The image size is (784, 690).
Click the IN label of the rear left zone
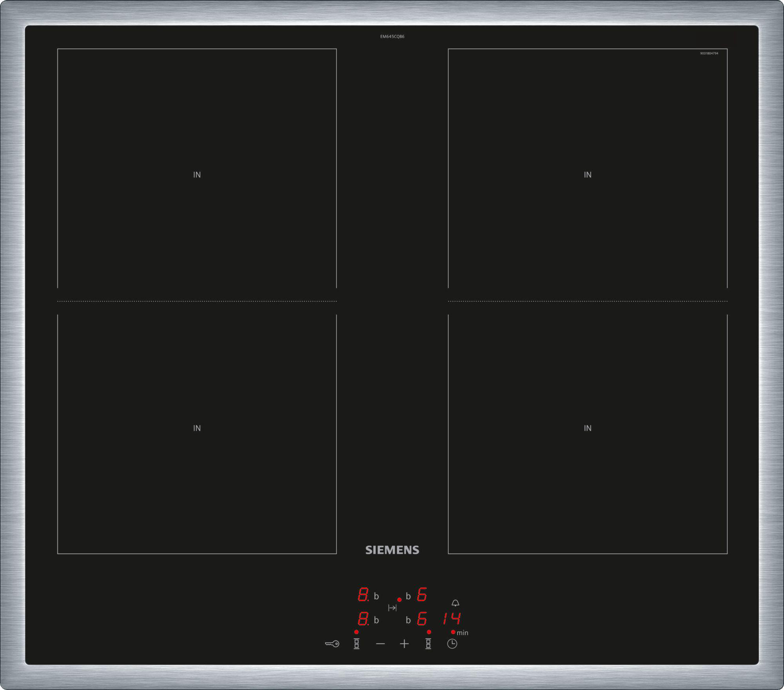(197, 175)
